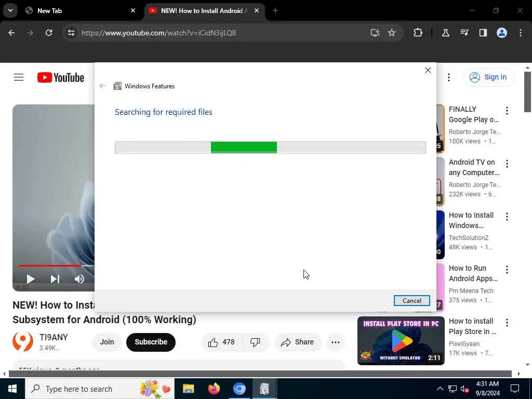Open options for How to Run Android Apps
The width and height of the screenshot is (532, 399).
coord(507,270)
